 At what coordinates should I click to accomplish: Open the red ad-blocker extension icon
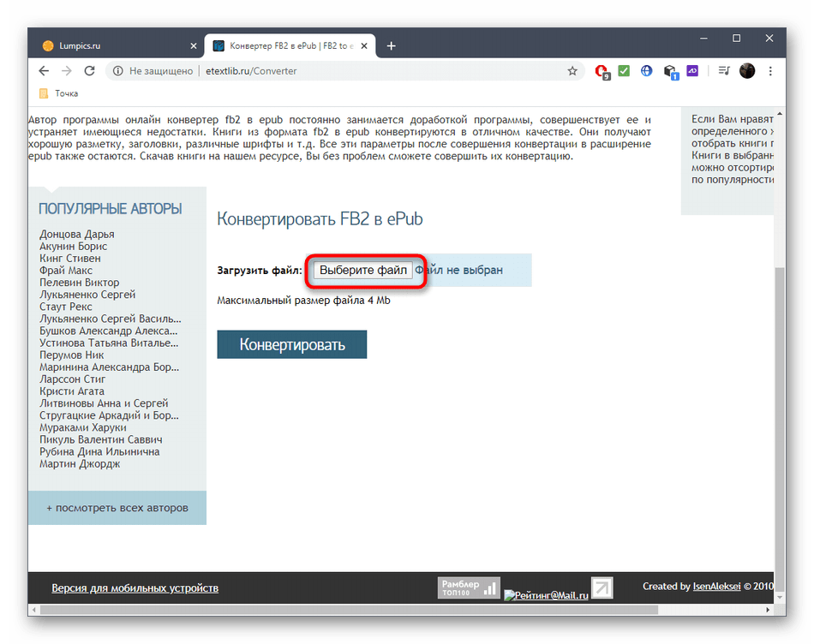click(602, 71)
